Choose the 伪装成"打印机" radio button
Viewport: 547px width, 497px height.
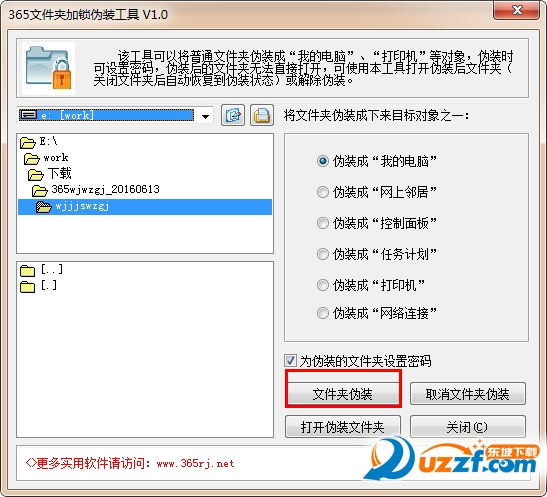click(x=323, y=285)
